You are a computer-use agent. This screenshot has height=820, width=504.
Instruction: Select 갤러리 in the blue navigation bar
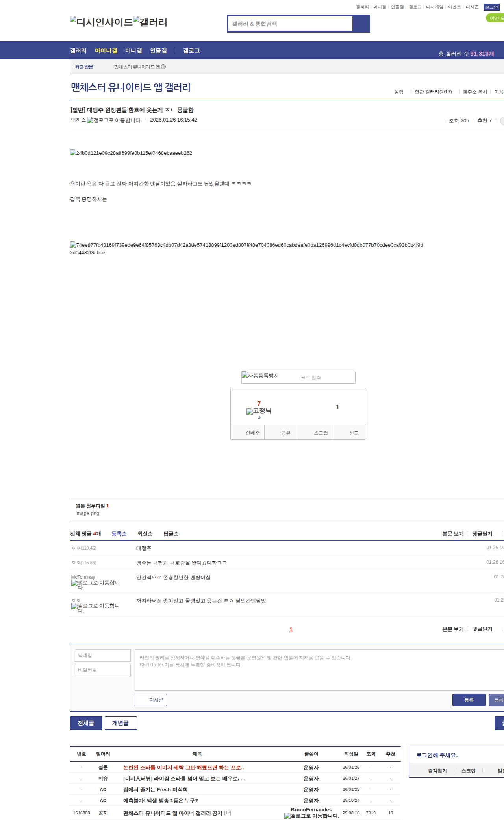tap(78, 51)
